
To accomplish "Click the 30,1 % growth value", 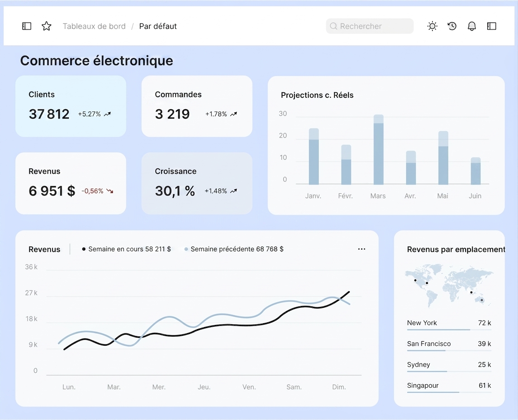I will (175, 191).
